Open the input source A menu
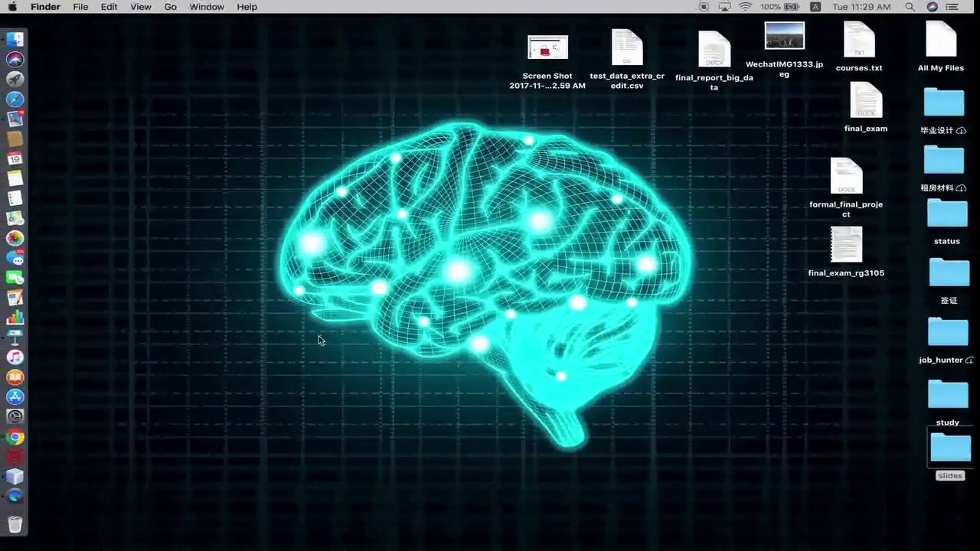 (x=815, y=7)
